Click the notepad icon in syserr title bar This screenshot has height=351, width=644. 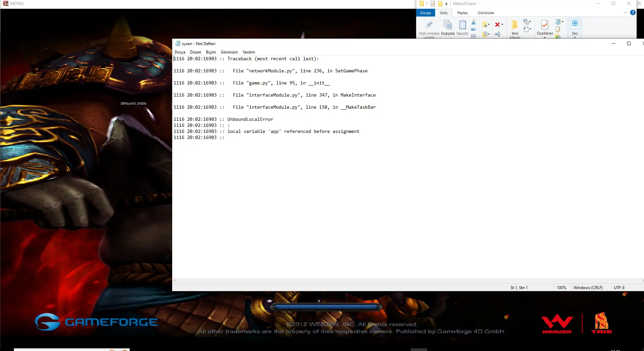(x=178, y=43)
